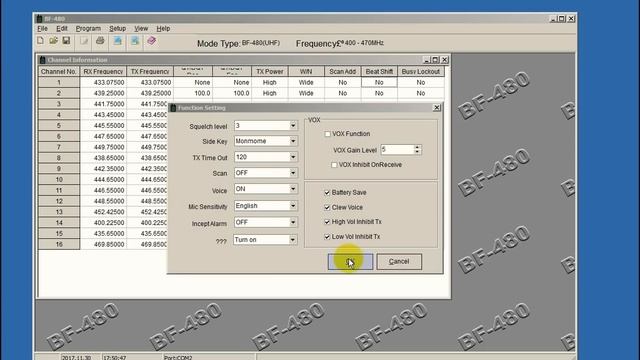Click the first blue radio transfer toolbar icon
640x360 pixels.
tap(118, 40)
